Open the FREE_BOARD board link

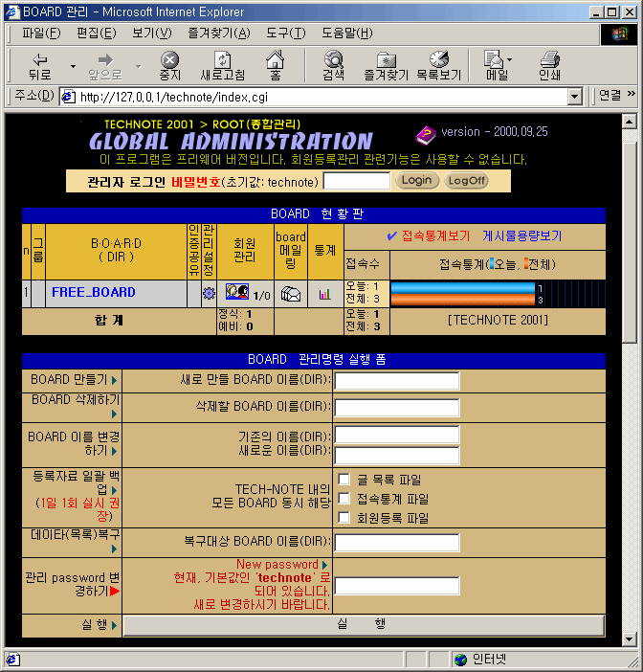point(94,292)
